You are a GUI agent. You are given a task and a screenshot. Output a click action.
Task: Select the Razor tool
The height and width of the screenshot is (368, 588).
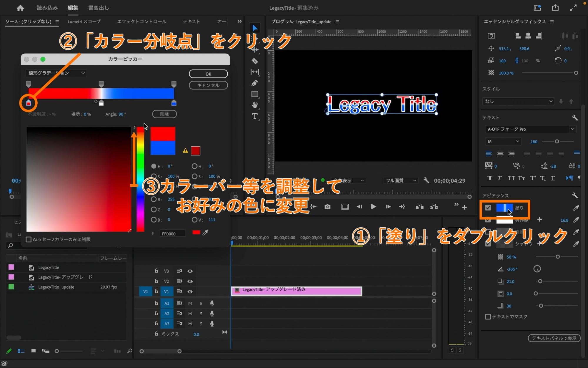tap(255, 61)
